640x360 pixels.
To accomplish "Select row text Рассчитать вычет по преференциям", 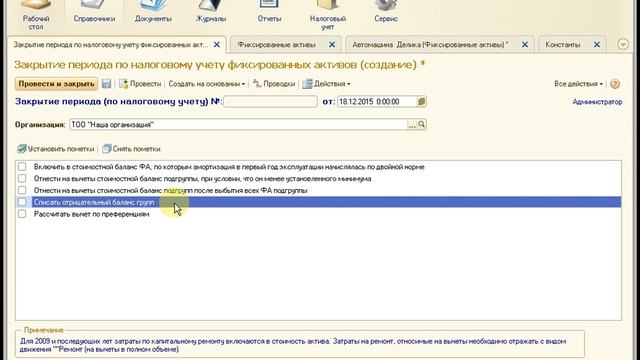I will 91,214.
